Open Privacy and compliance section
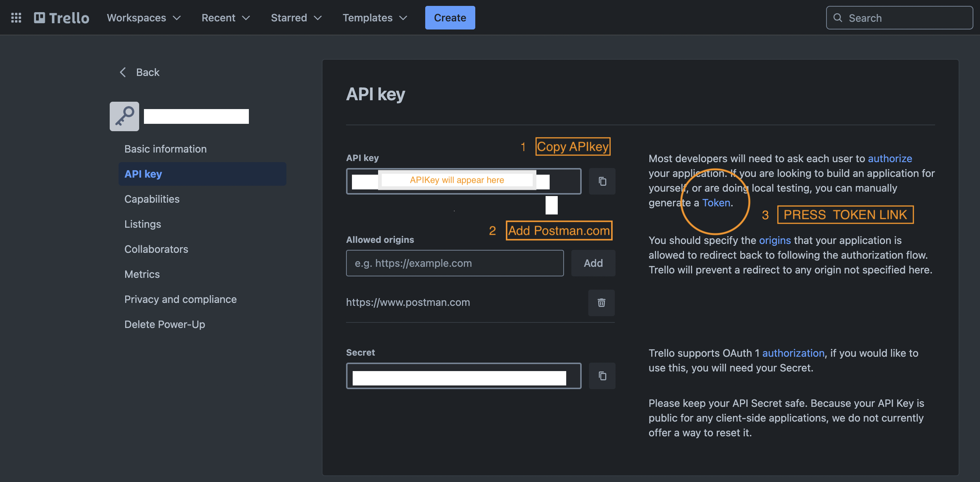This screenshot has height=482, width=980. point(202,300)
